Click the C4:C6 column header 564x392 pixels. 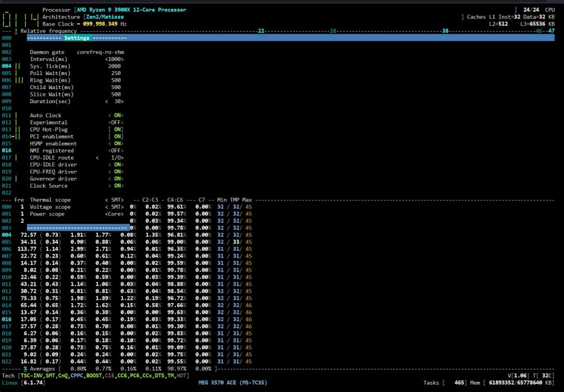tap(175, 200)
